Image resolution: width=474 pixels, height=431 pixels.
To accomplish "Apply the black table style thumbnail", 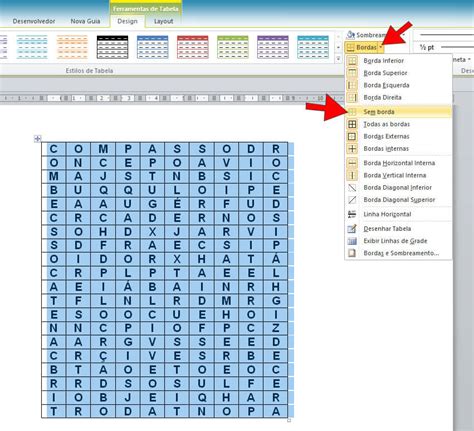I will pos(112,47).
